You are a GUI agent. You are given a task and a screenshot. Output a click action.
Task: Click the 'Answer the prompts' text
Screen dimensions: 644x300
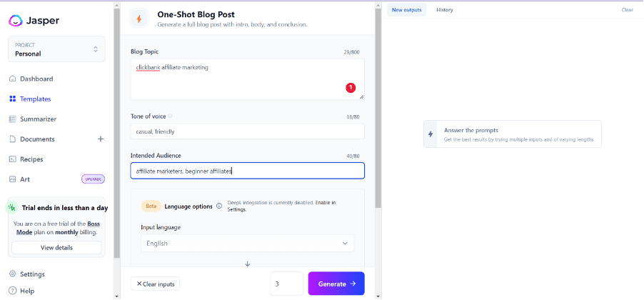tap(471, 130)
